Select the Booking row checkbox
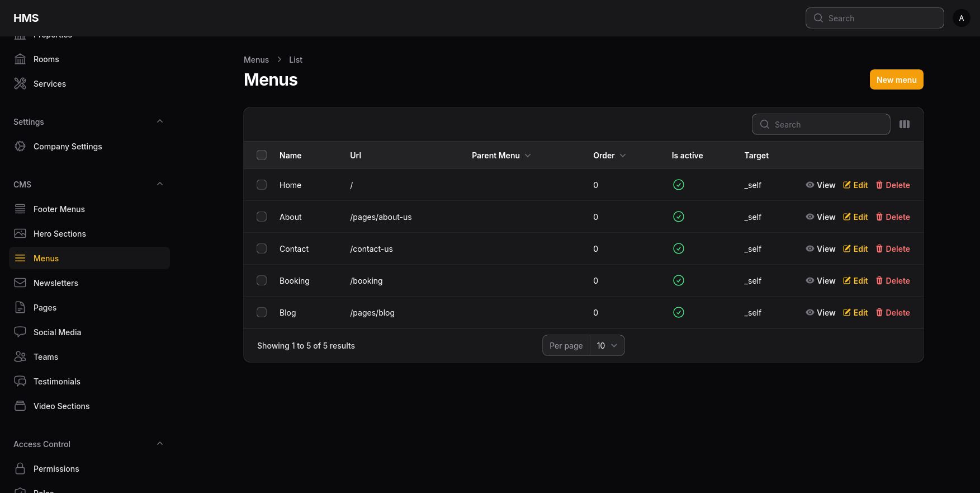 262,280
